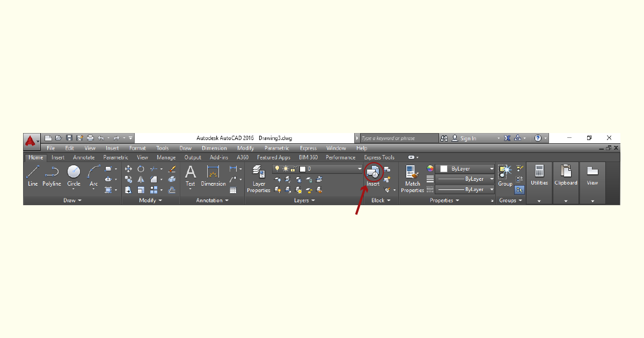Viewport: 644px width, 338px height.
Task: Click the Dimension annotation tool
Action: 214,176
